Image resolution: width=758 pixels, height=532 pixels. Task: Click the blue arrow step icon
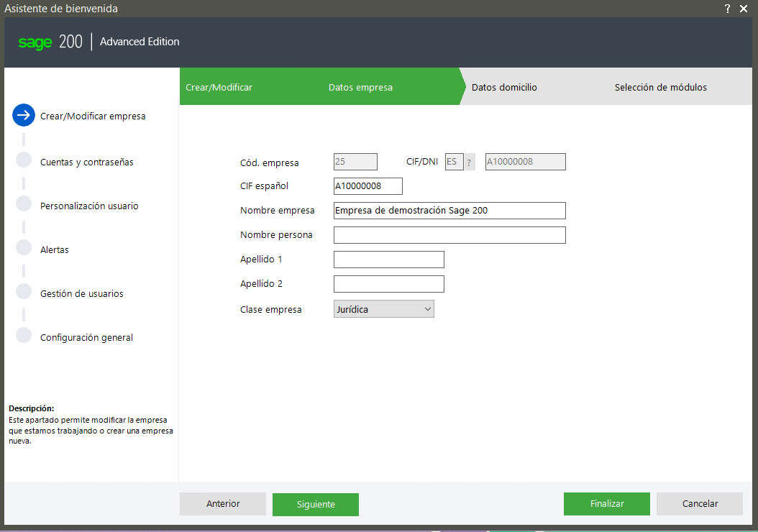(24, 115)
